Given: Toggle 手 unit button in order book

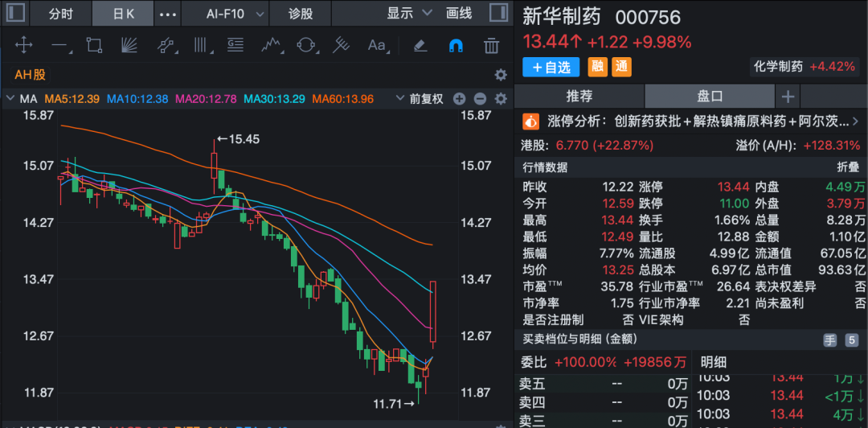Looking at the screenshot, I should pos(829,341).
